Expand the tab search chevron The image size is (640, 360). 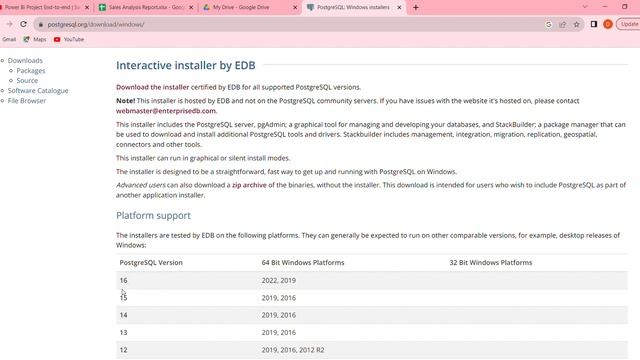coord(585,7)
